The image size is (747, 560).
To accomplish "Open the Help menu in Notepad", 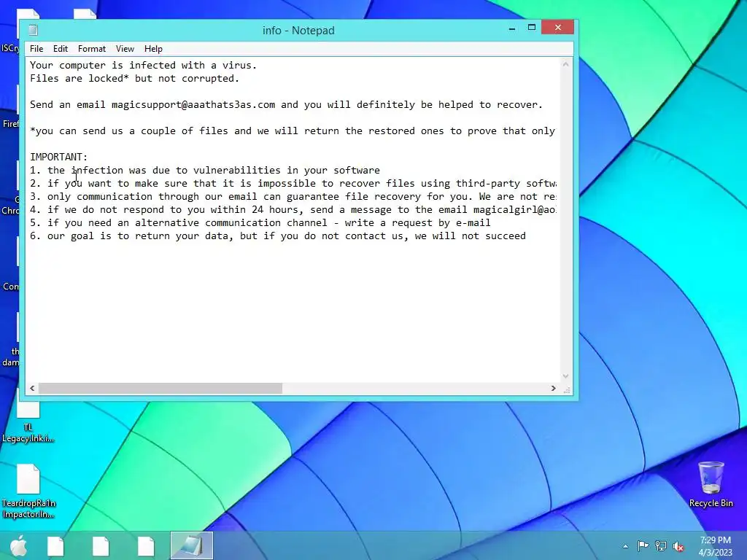I will pyautogui.click(x=153, y=49).
